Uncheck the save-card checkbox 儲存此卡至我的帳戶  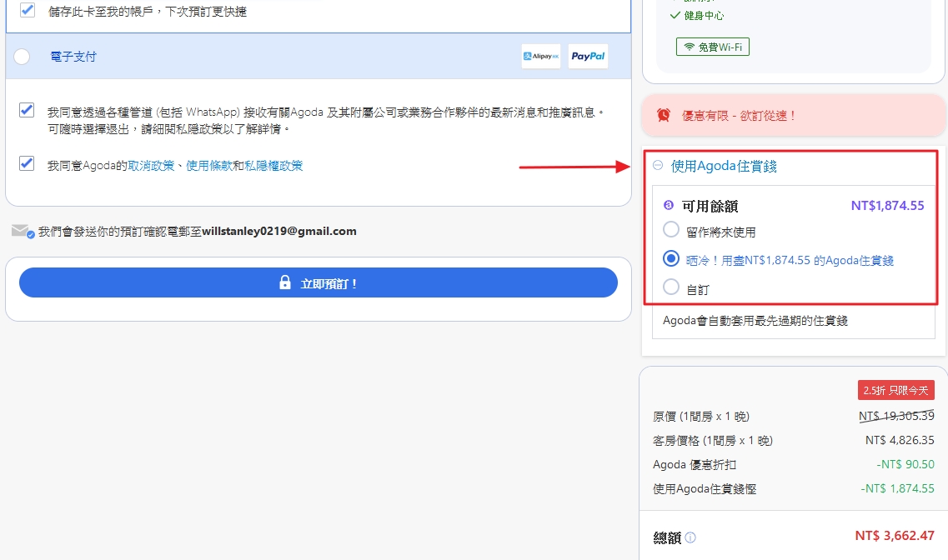(x=28, y=10)
